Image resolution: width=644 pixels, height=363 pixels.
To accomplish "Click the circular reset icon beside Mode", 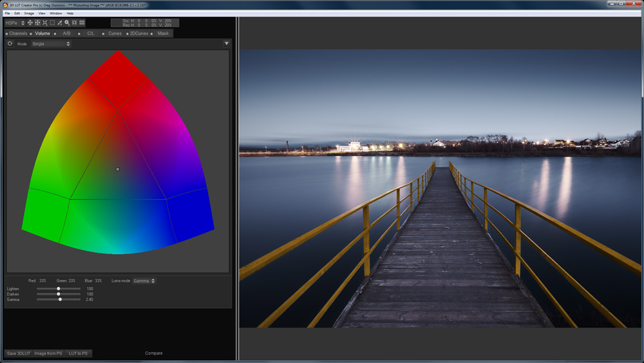I will [10, 44].
